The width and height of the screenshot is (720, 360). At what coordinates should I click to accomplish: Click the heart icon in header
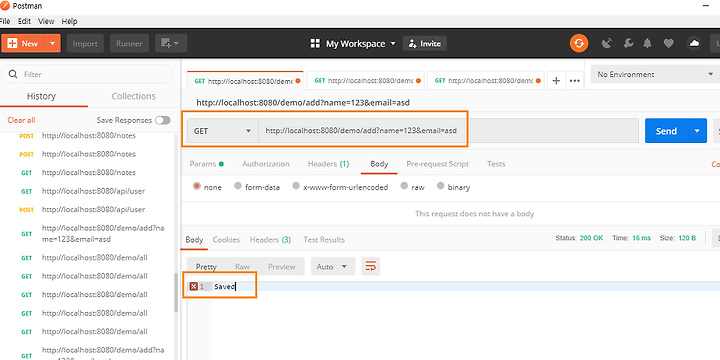669,44
